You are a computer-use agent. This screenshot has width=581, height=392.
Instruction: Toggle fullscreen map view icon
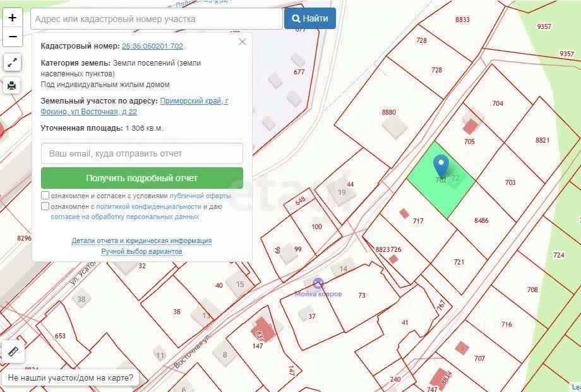(x=12, y=62)
